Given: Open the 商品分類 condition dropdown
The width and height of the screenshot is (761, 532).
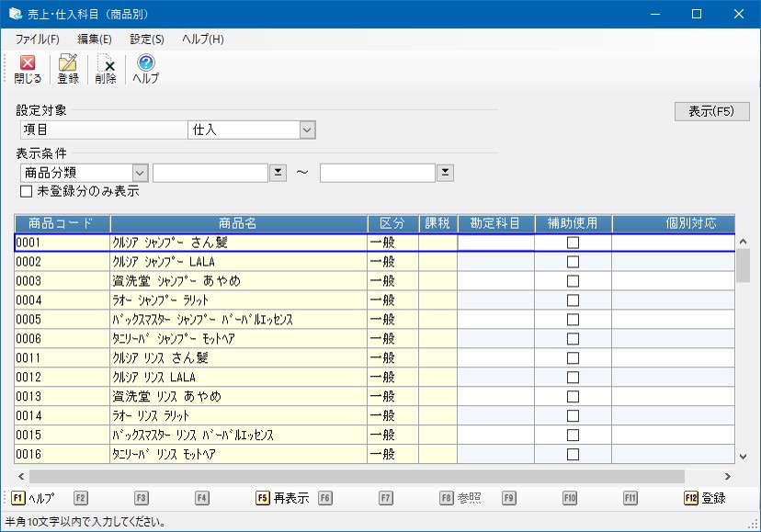Looking at the screenshot, I should (140, 173).
